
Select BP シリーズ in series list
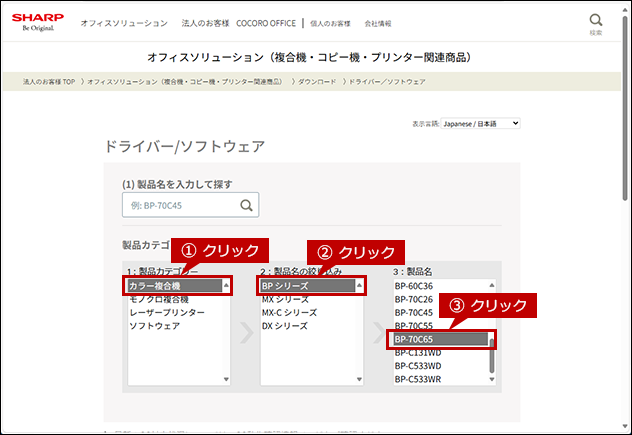(308, 286)
